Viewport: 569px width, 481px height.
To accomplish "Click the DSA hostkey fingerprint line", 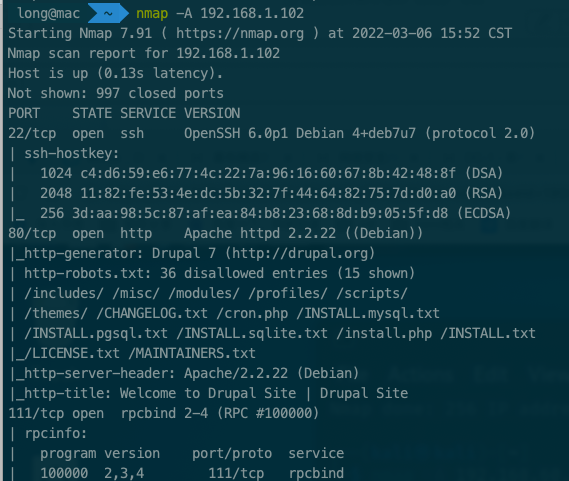I will point(271,174).
